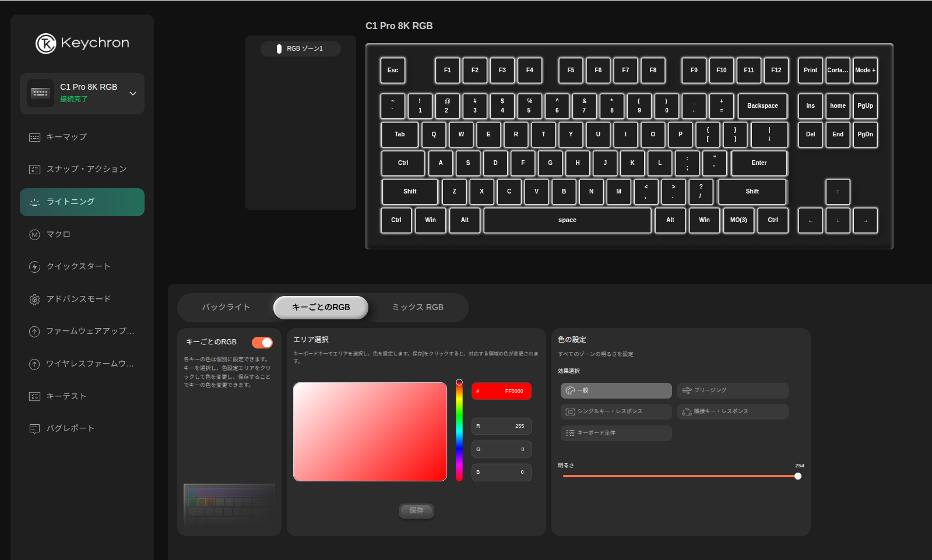Click the hex color FF0000 input field
The width and height of the screenshot is (932, 560).
point(501,391)
